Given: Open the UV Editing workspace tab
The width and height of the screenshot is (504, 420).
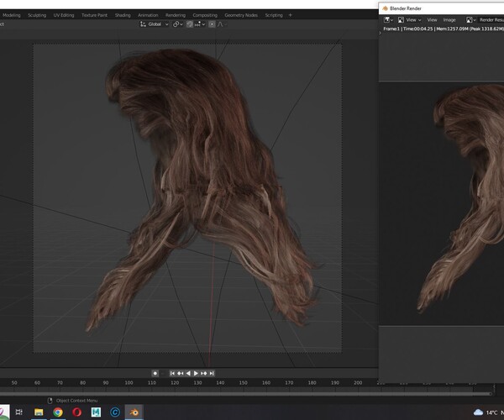Looking at the screenshot, I should pos(64,15).
